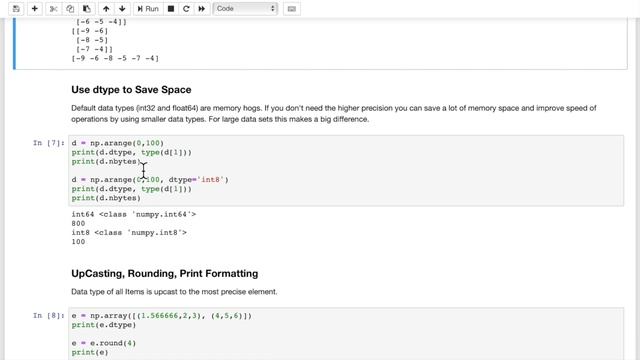Click the output line 'int8 <class 'numpy.int8'>'
The height and width of the screenshot is (360, 640).
129,233
